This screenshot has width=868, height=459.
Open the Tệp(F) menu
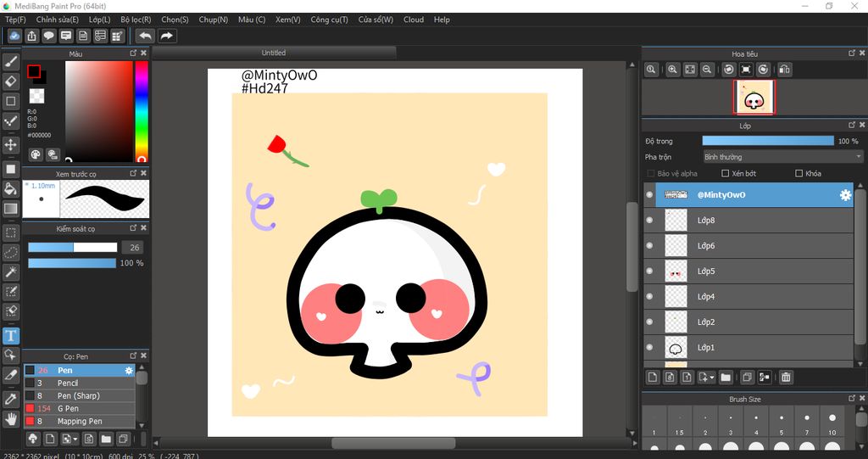coord(15,20)
